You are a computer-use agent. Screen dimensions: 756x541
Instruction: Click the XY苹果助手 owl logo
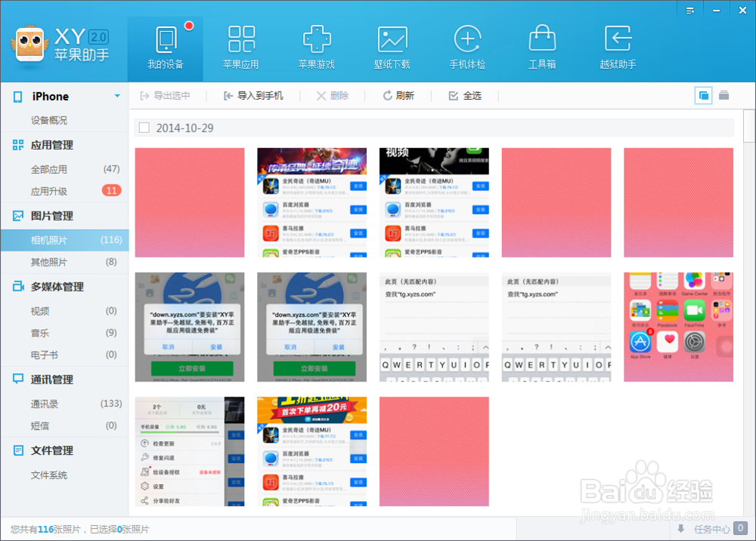point(29,44)
